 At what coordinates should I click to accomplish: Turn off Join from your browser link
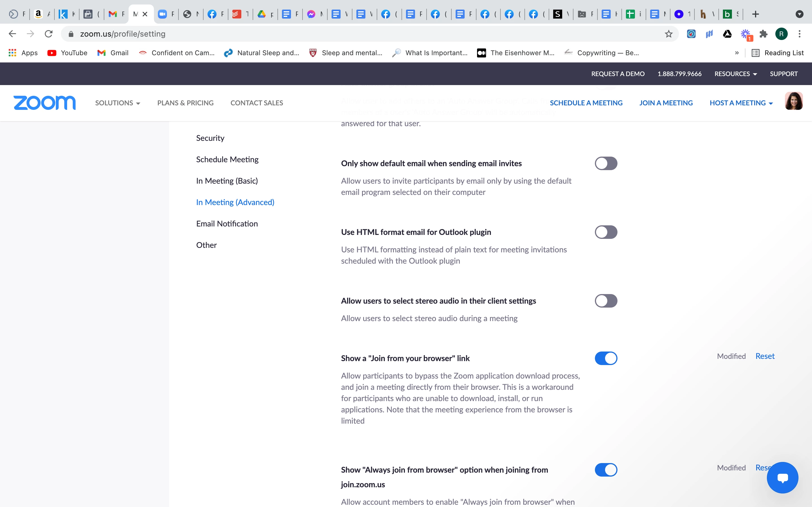(606, 358)
